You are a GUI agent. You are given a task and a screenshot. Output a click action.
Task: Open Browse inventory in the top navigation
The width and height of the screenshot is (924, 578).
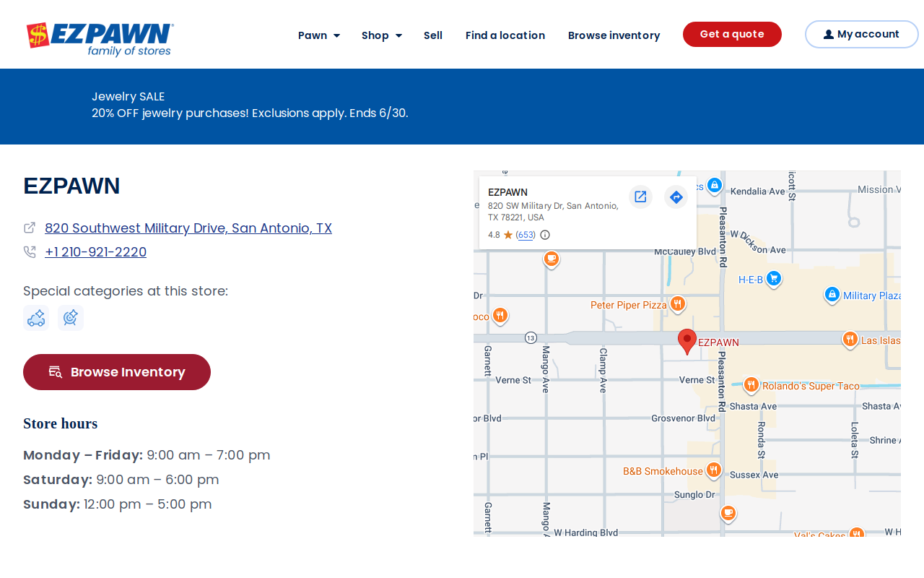(614, 35)
